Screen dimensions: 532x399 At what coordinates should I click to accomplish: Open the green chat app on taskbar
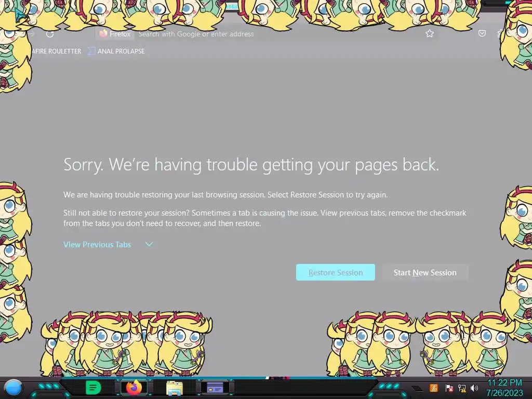(x=93, y=388)
